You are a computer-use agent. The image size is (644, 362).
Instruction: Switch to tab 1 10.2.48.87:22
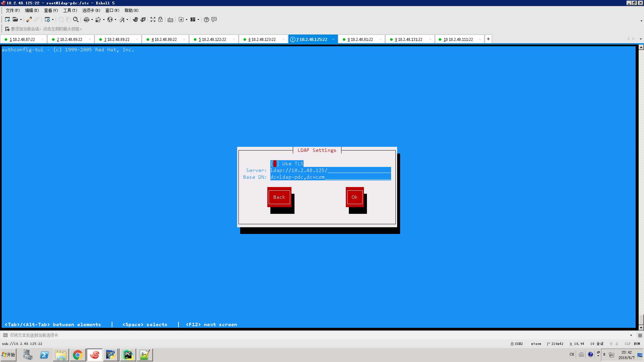[23, 40]
